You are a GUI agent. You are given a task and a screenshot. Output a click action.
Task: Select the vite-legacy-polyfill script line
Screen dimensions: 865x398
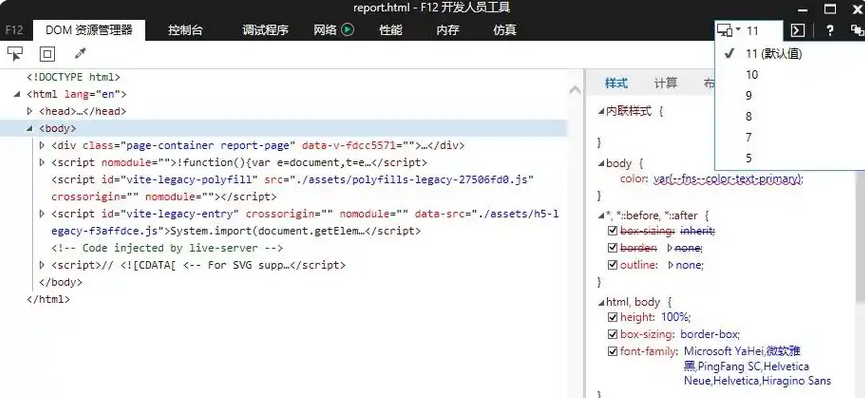click(293, 188)
